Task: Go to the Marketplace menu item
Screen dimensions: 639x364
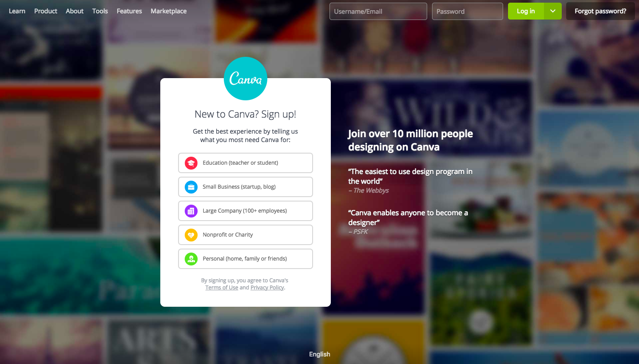Action: tap(169, 11)
